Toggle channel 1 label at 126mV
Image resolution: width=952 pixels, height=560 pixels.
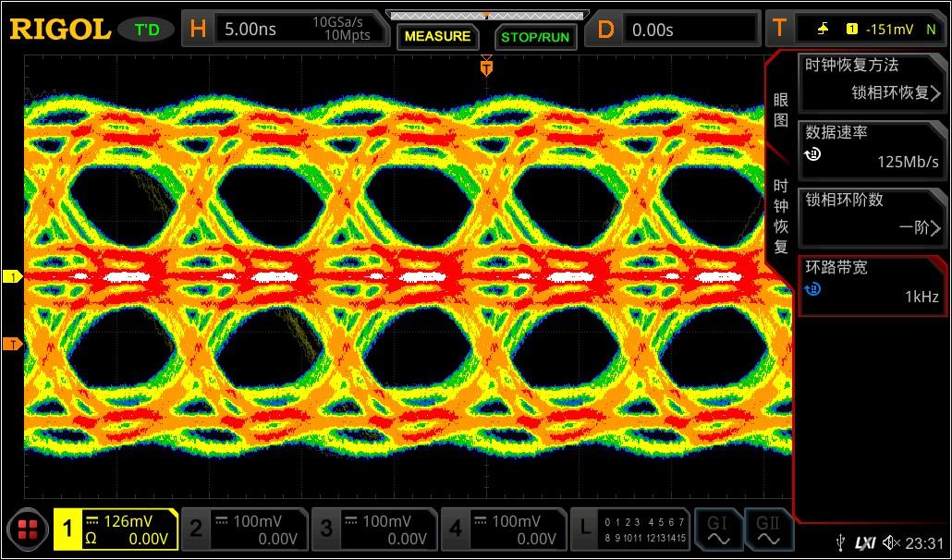(116, 530)
